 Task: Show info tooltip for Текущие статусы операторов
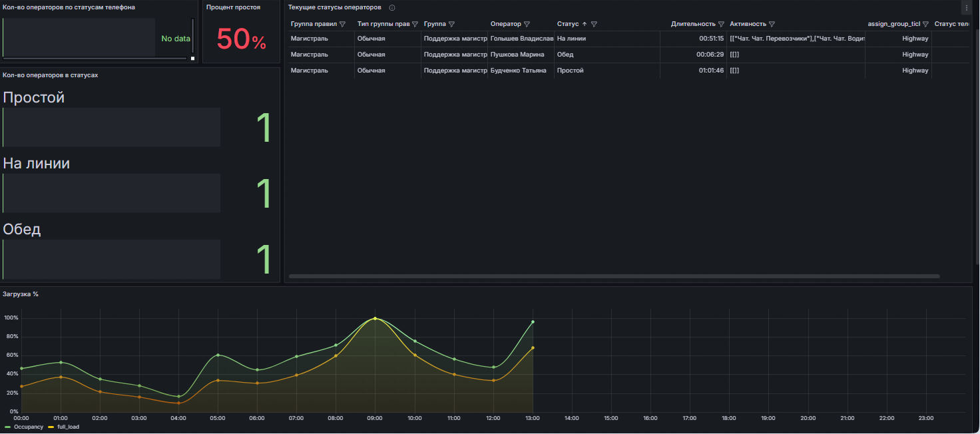point(392,8)
